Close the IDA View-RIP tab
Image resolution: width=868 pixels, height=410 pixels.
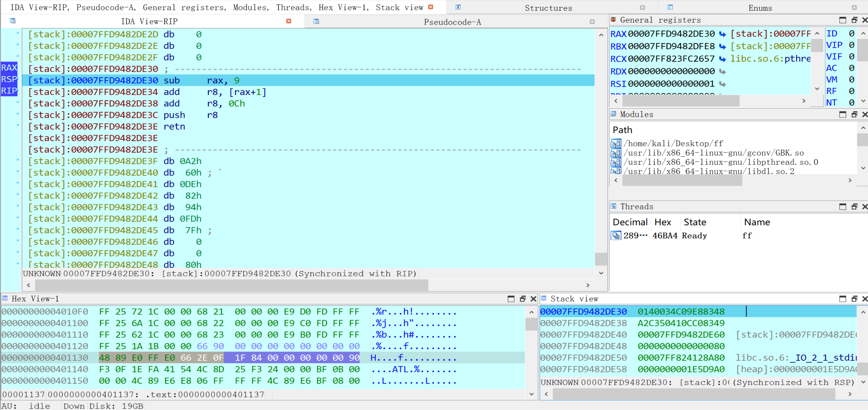[x=288, y=21]
